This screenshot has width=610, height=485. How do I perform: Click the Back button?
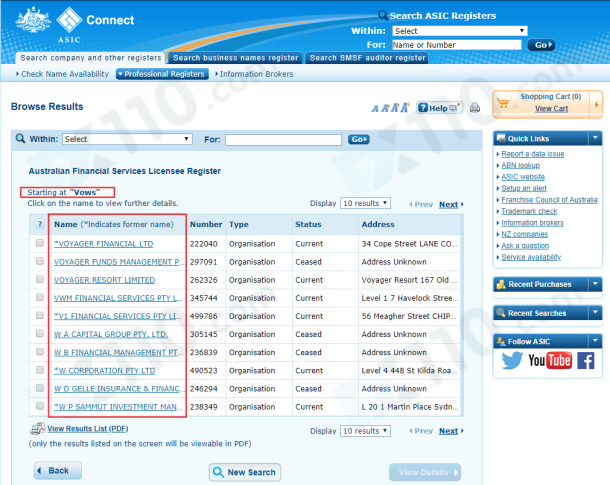click(x=58, y=471)
